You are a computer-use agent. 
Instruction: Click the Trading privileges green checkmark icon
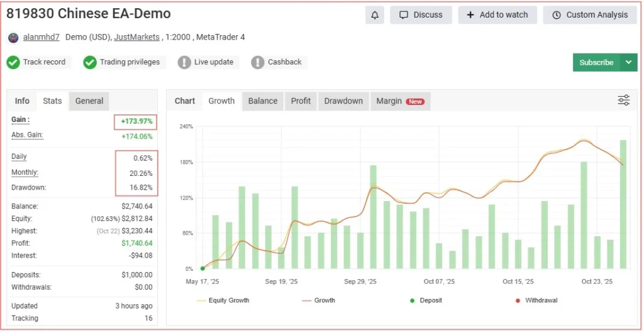point(90,62)
